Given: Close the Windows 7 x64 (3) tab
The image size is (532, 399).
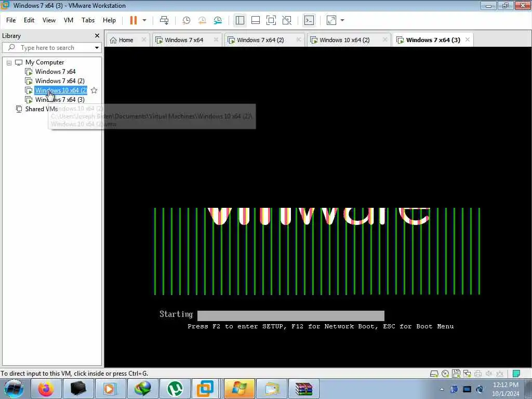Looking at the screenshot, I should pyautogui.click(x=468, y=39).
